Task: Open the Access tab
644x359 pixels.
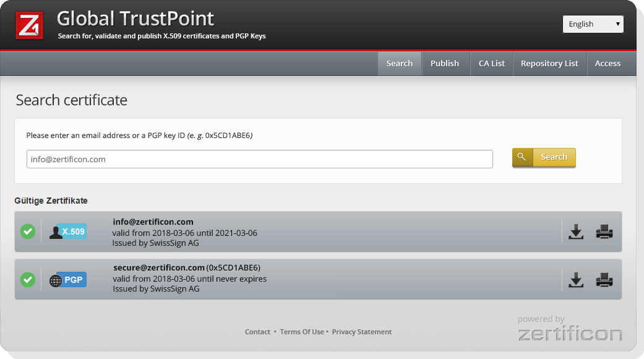Action: tap(608, 64)
